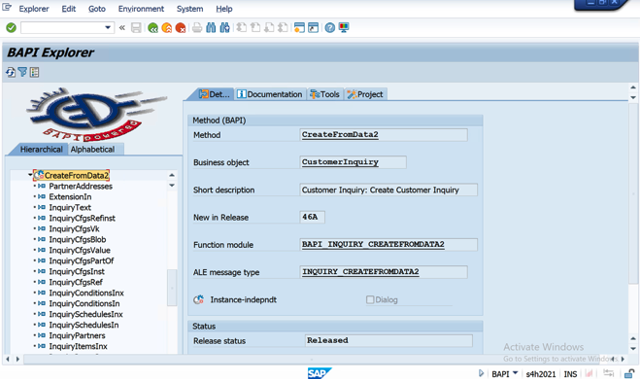Image resolution: width=640 pixels, height=379 pixels.
Task: Click the Short description field
Action: point(388,190)
